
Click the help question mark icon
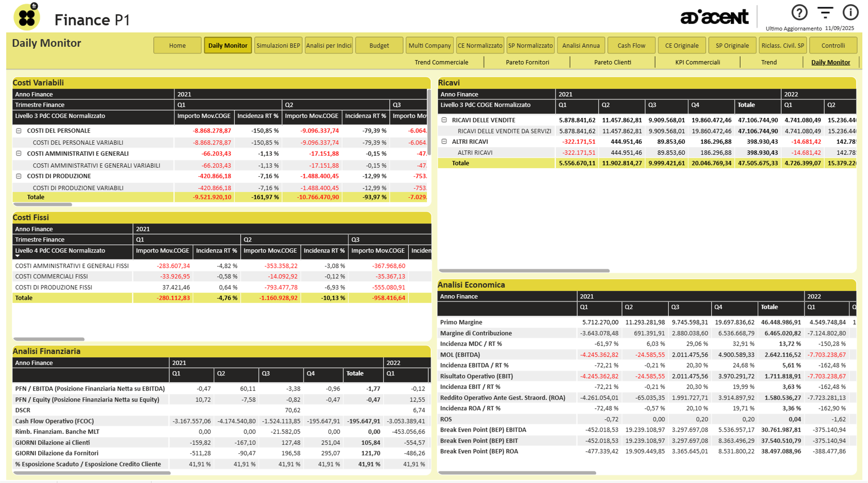pyautogui.click(x=799, y=13)
